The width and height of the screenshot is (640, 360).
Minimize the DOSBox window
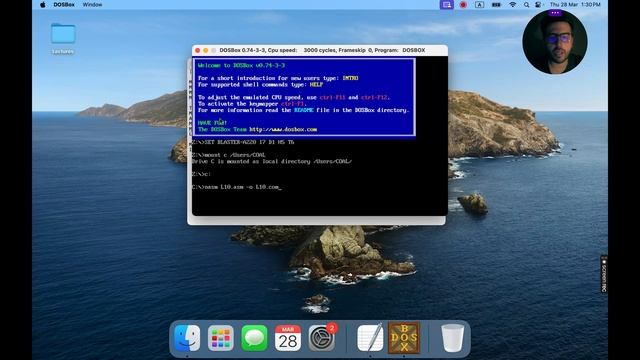pyautogui.click(x=205, y=50)
